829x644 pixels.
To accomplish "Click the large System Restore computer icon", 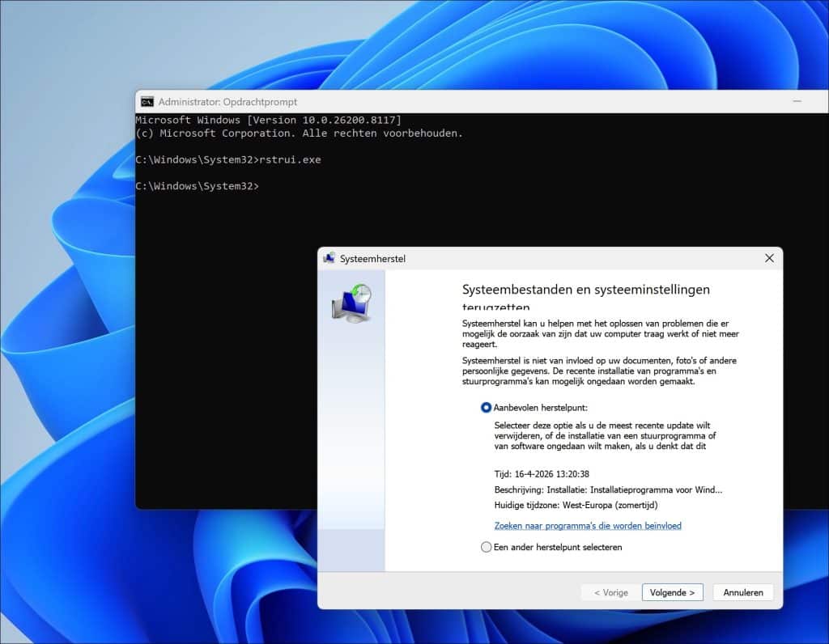I will pyautogui.click(x=351, y=303).
